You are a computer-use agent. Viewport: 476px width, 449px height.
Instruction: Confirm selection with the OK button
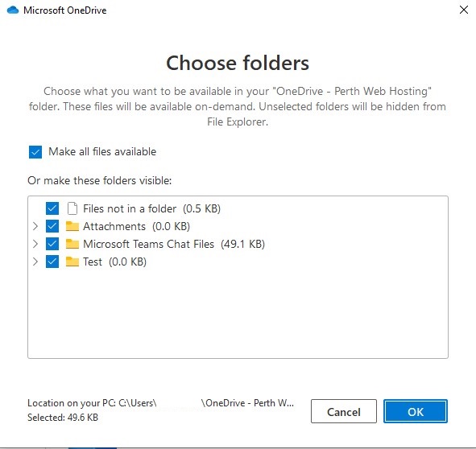[416, 411]
